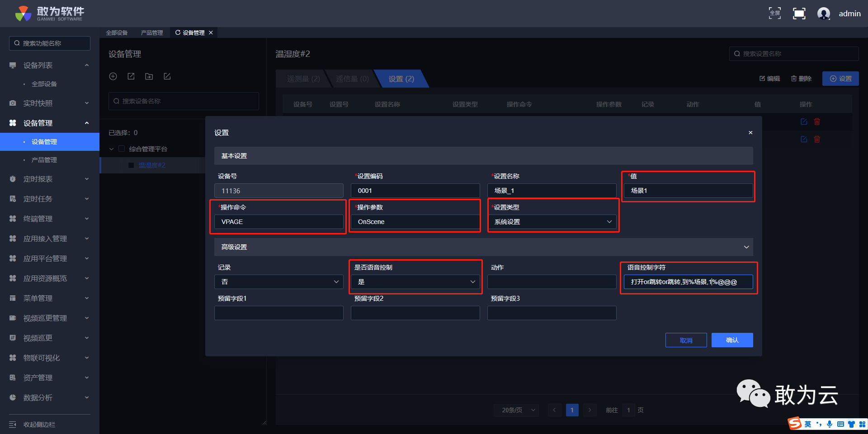Click the 设置名称 input field
The image size is (868, 434).
[x=552, y=191]
